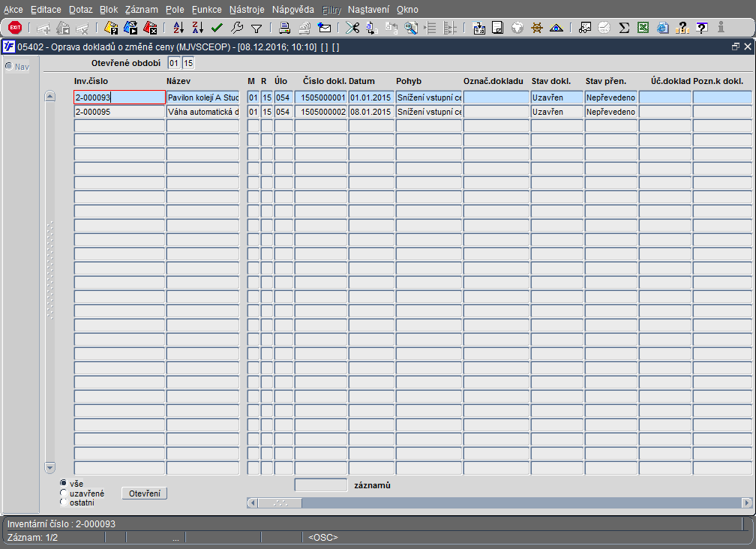Export to Excel using the green icon
756x549 pixels.
click(643, 28)
